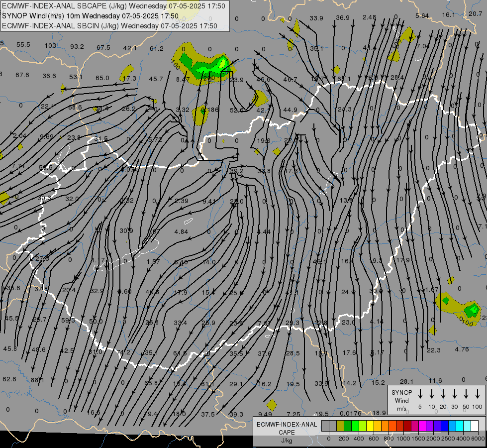
Task: Select the pure blue CAPE legend swatch
Action: (x=444, y=426)
